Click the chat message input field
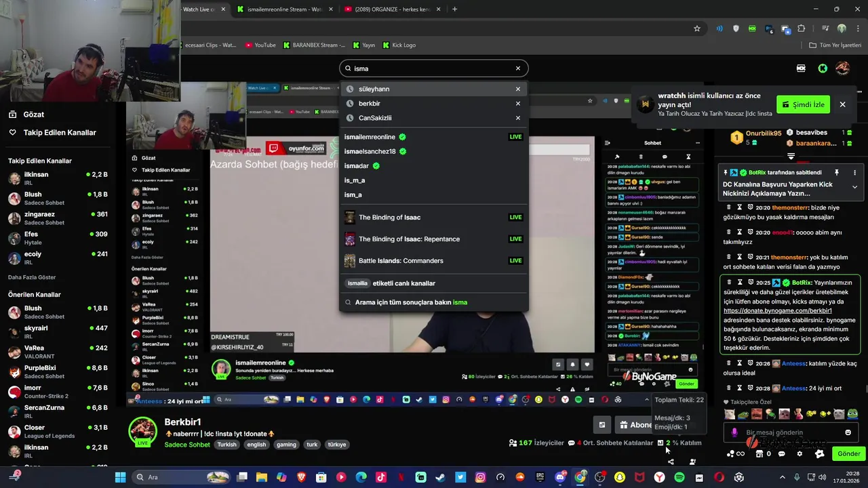 (x=790, y=432)
